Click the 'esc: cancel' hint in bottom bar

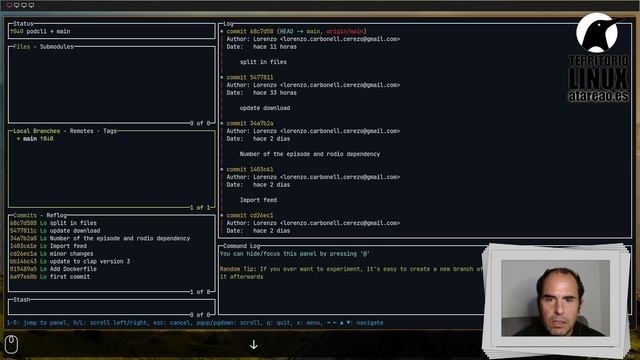coord(172,323)
